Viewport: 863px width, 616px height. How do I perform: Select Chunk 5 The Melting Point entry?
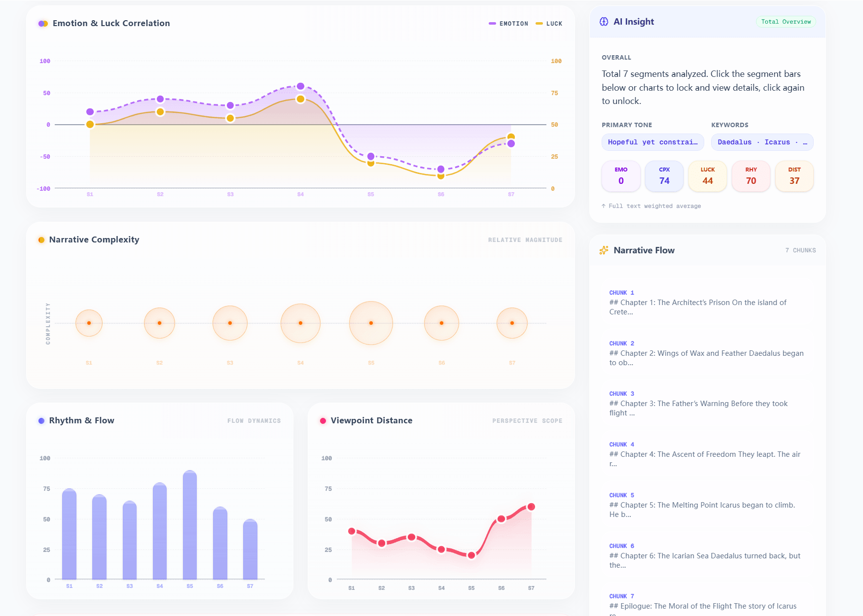707,505
